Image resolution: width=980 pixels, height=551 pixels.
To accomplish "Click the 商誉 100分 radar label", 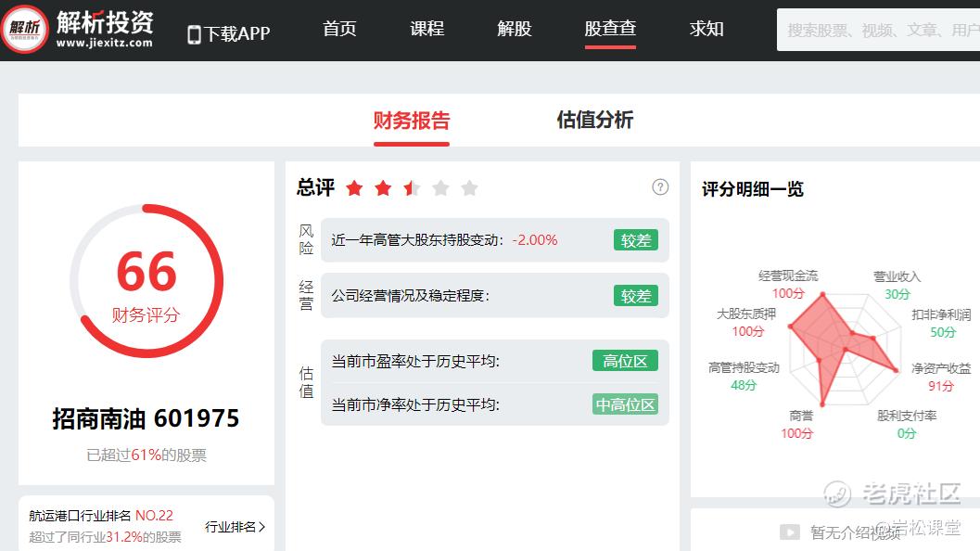I will pos(797,425).
